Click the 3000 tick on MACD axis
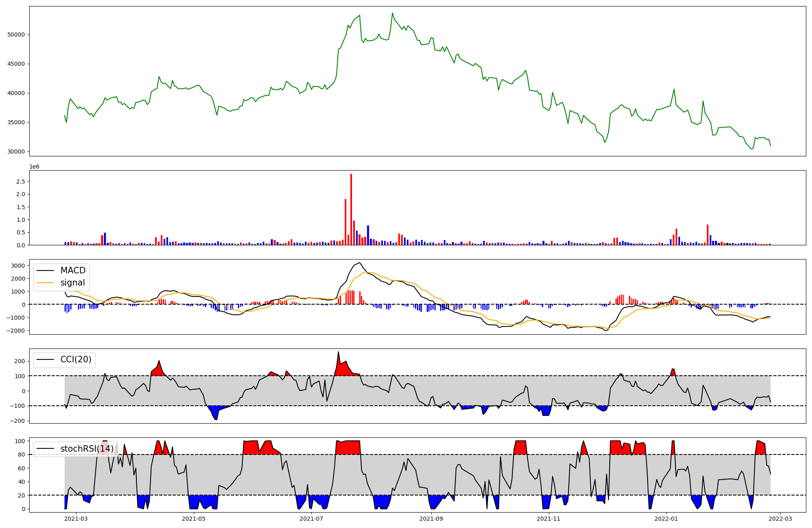 (x=18, y=266)
